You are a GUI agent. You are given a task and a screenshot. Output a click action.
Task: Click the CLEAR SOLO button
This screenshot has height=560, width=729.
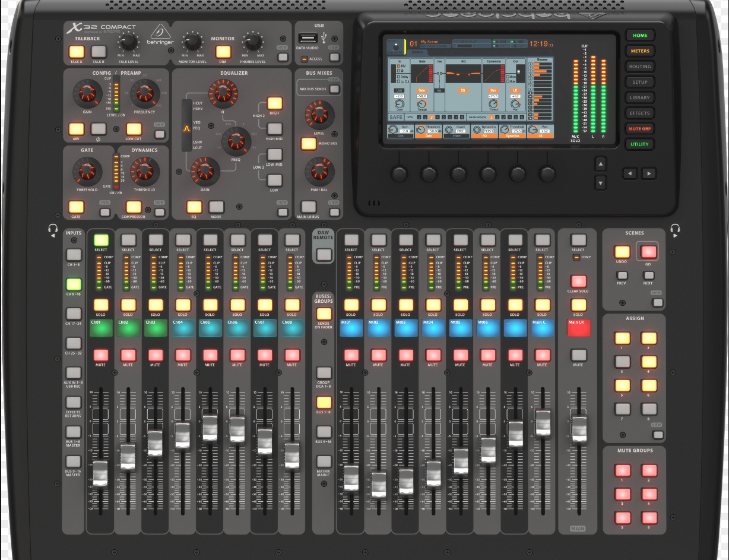coord(578,281)
